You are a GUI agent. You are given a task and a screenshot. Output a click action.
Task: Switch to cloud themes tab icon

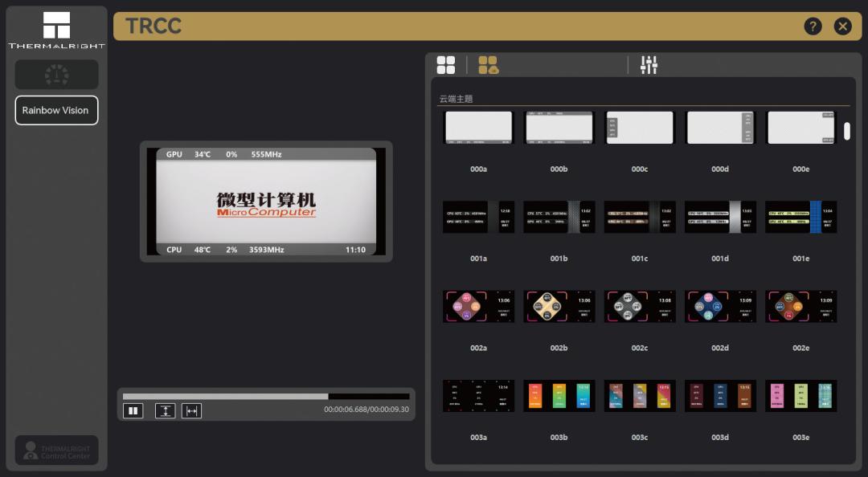coord(489,65)
